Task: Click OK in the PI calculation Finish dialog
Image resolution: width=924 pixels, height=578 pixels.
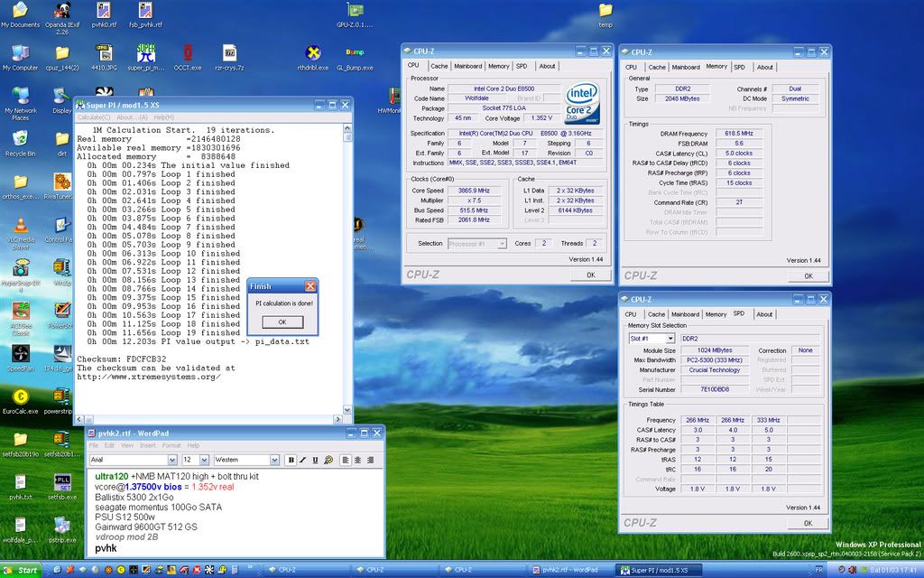Action: [x=282, y=322]
